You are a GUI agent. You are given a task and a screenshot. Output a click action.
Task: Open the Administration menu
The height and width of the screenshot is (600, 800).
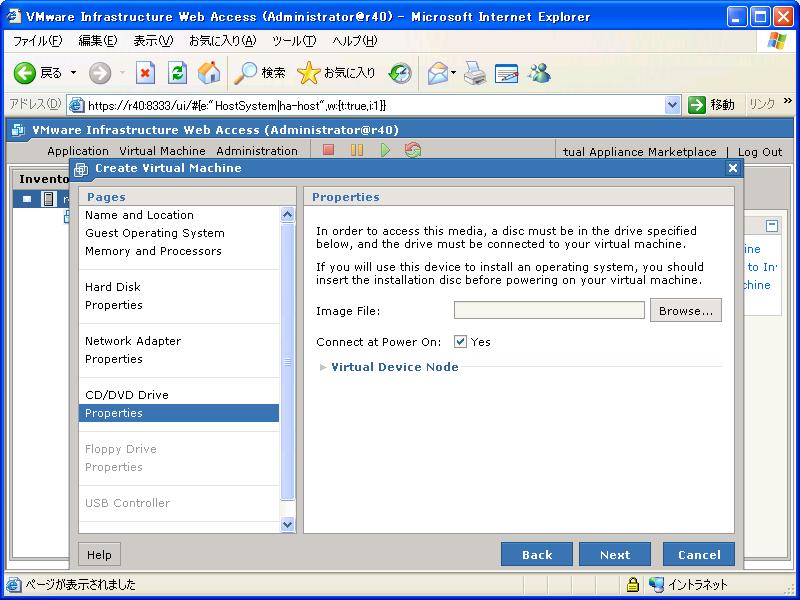coord(257,151)
